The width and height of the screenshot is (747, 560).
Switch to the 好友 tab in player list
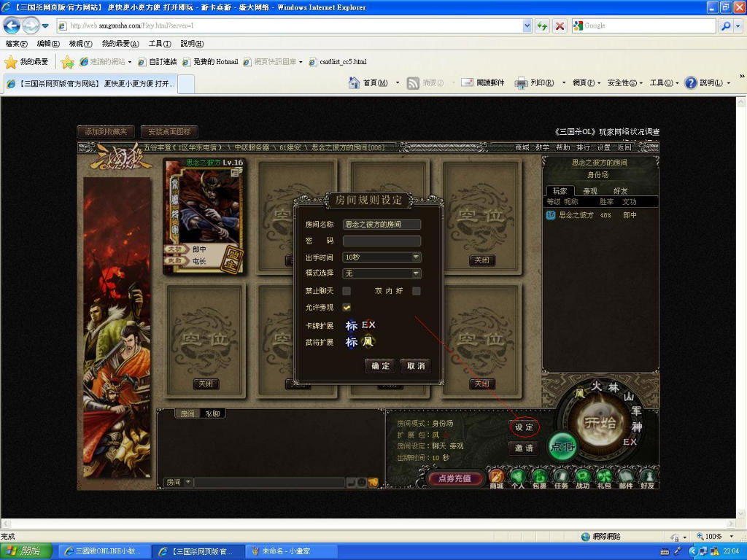pyautogui.click(x=620, y=191)
